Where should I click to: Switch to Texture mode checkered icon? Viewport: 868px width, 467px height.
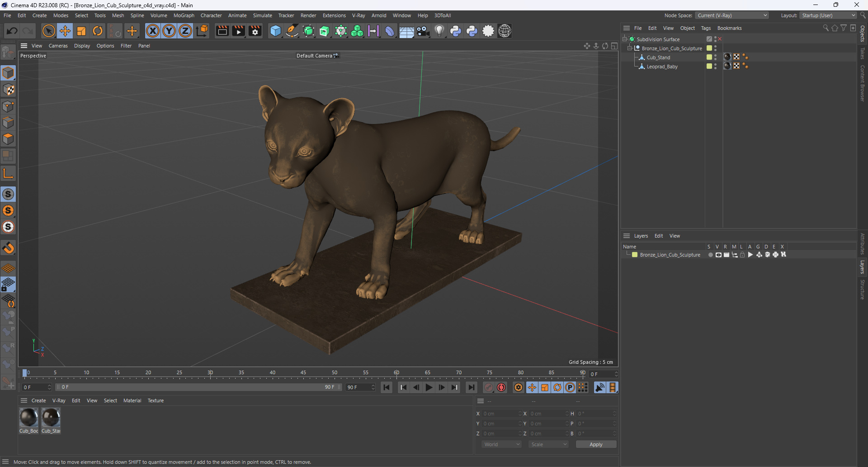click(x=8, y=90)
